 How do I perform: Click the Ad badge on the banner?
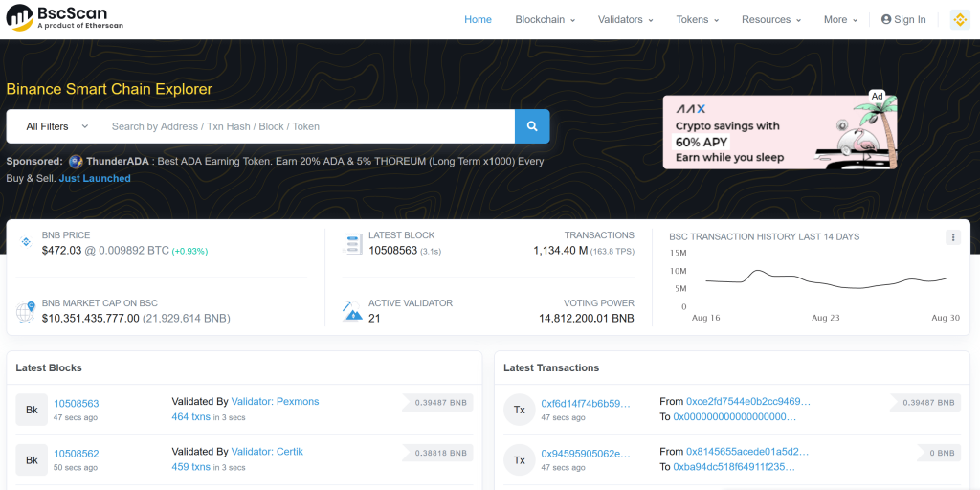click(x=878, y=97)
